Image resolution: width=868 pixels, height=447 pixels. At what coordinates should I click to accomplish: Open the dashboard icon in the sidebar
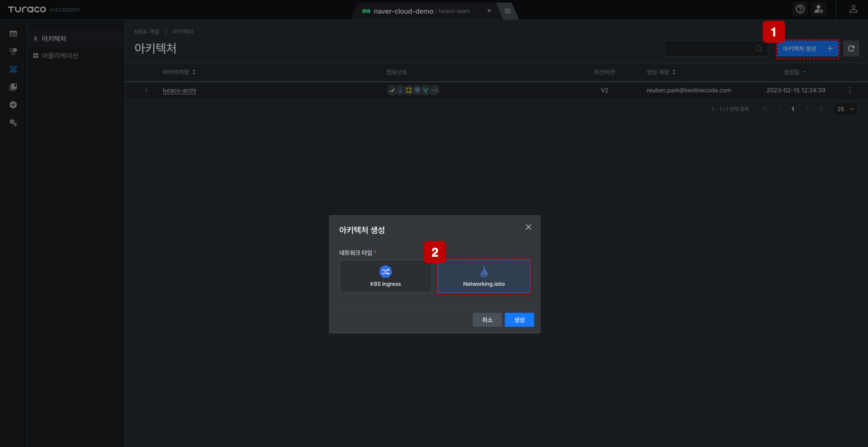(x=13, y=34)
